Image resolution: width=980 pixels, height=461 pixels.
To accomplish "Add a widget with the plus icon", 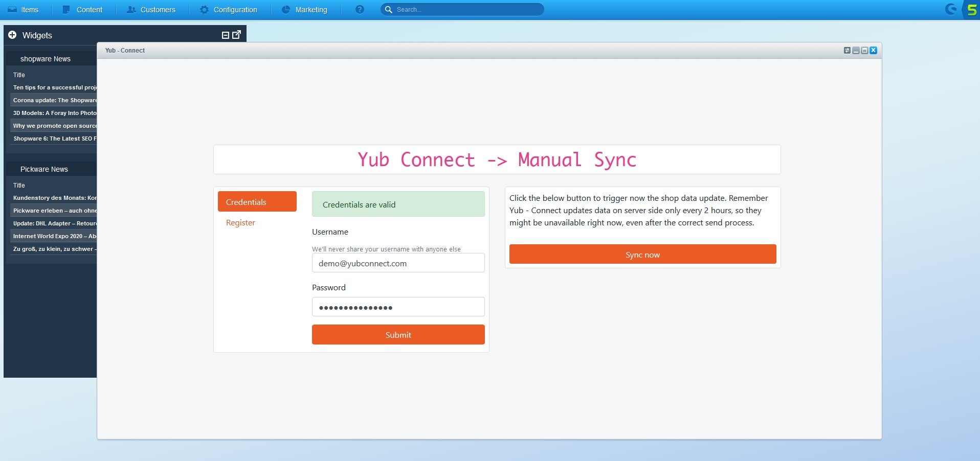I will [x=12, y=35].
